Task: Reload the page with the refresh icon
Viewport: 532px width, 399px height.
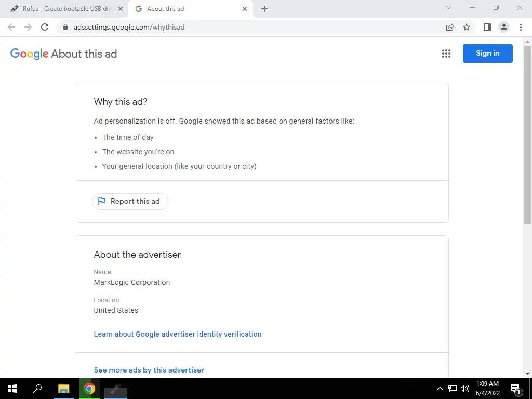Action: click(x=45, y=27)
